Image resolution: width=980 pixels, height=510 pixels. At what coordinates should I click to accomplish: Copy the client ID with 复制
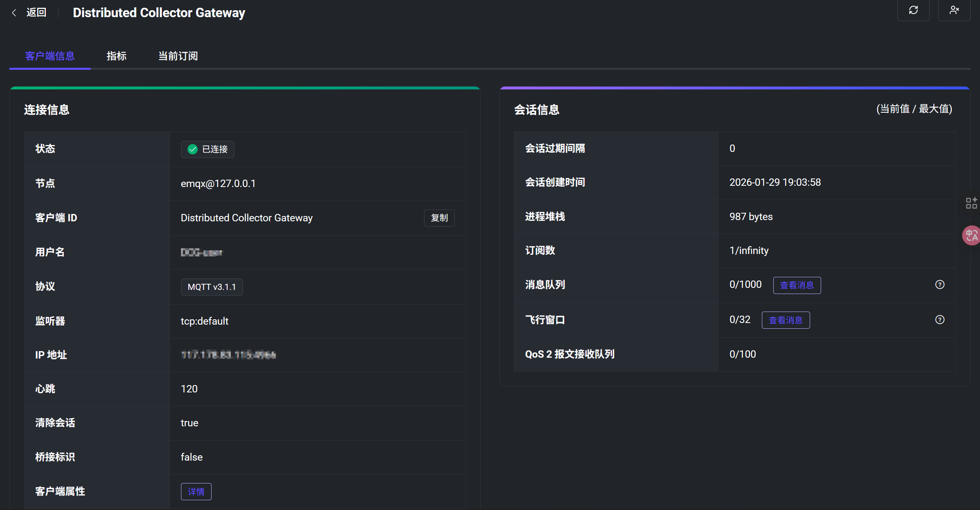(x=439, y=218)
